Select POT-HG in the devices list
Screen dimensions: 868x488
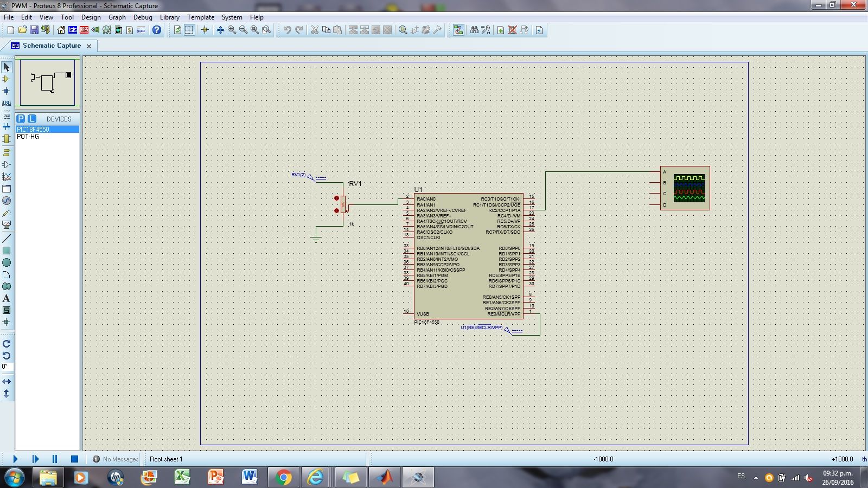tap(28, 137)
